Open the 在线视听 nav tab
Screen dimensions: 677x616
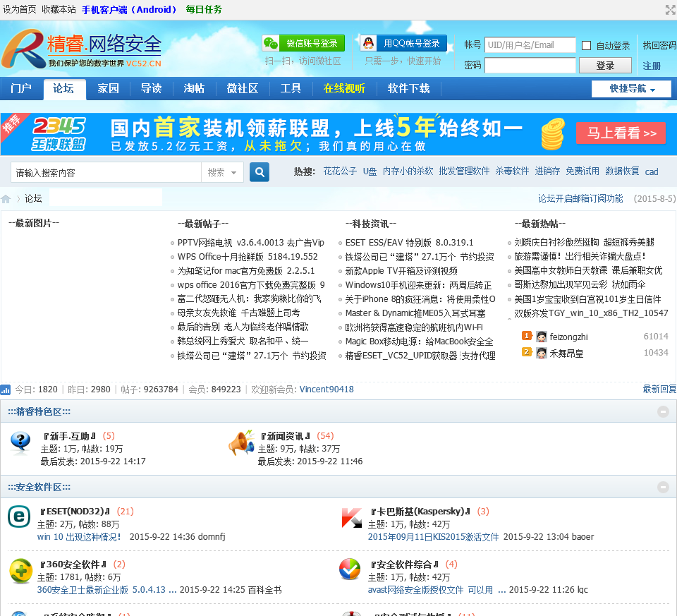(x=344, y=89)
